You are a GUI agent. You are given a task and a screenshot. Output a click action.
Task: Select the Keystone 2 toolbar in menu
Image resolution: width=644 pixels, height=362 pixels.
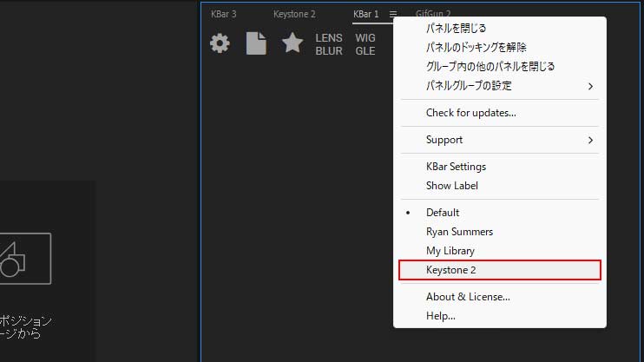point(499,270)
